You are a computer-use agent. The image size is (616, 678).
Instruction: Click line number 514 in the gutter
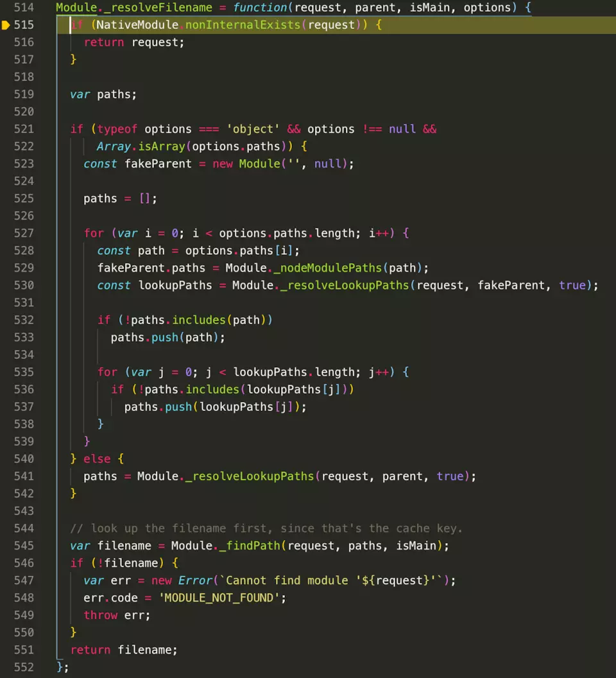(x=23, y=8)
